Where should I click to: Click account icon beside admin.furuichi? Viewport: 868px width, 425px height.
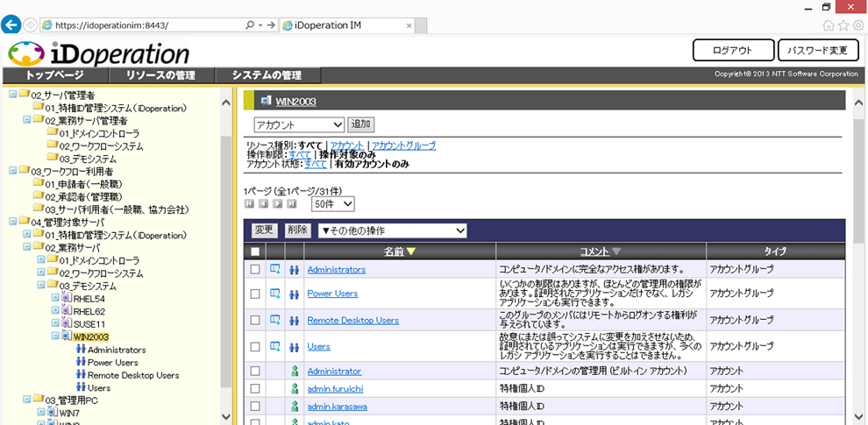coord(295,388)
